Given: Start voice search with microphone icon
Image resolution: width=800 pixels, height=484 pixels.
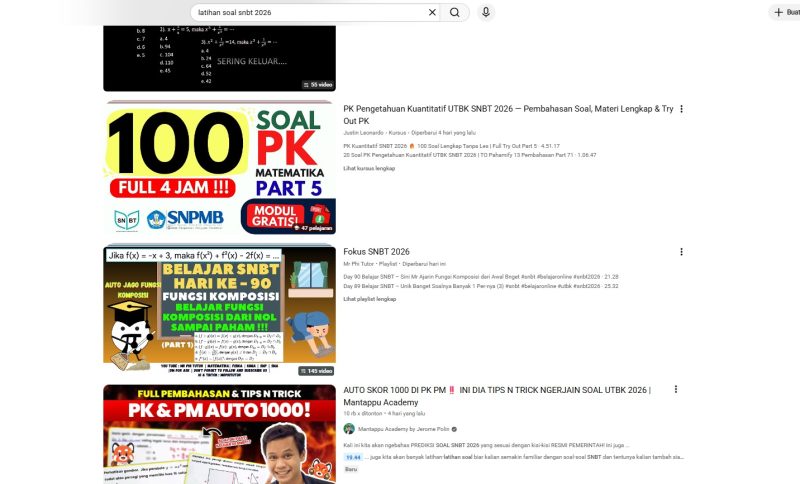Looking at the screenshot, I should click(x=486, y=12).
